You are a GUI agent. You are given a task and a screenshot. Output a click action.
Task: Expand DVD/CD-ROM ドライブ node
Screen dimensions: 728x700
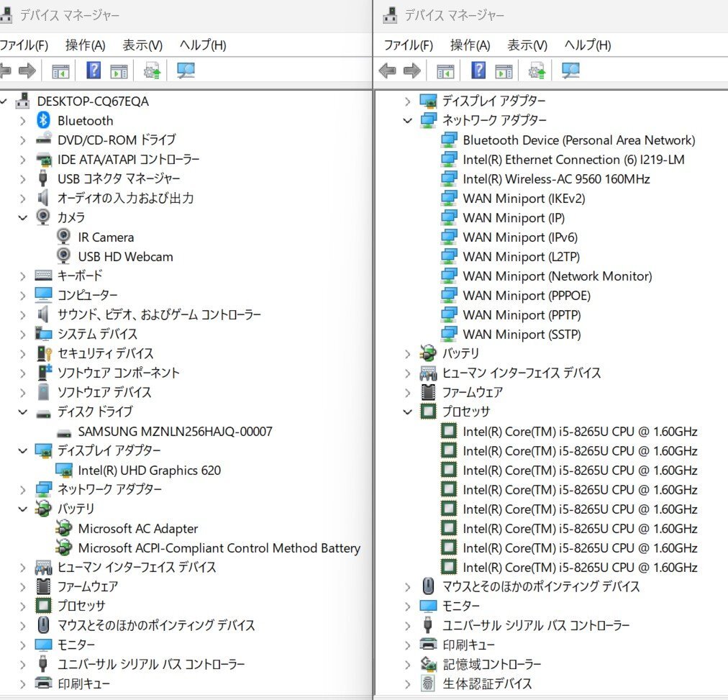pyautogui.click(x=22, y=140)
